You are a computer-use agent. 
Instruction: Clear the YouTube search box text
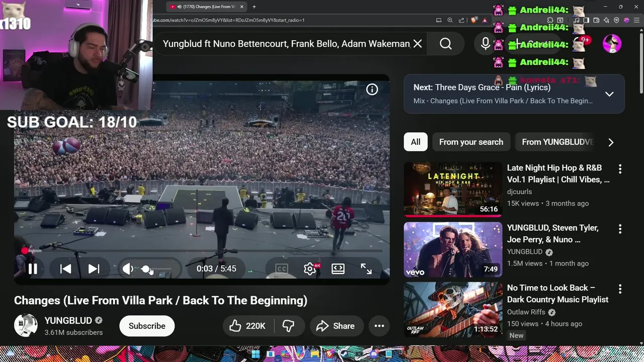point(418,44)
